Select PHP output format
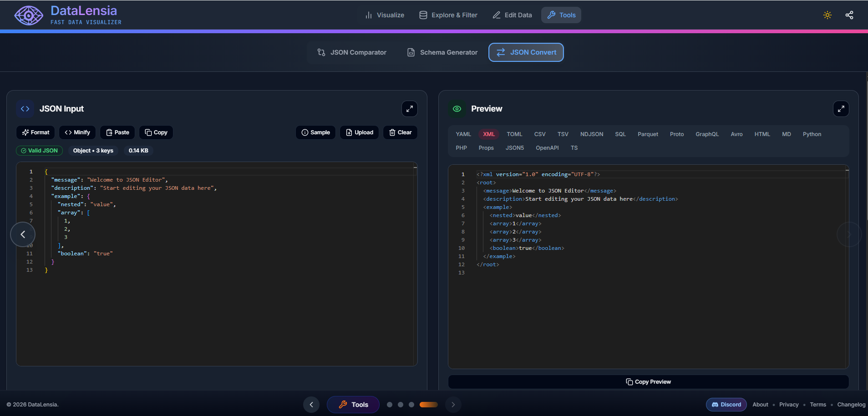This screenshot has height=416, width=868. (462, 148)
